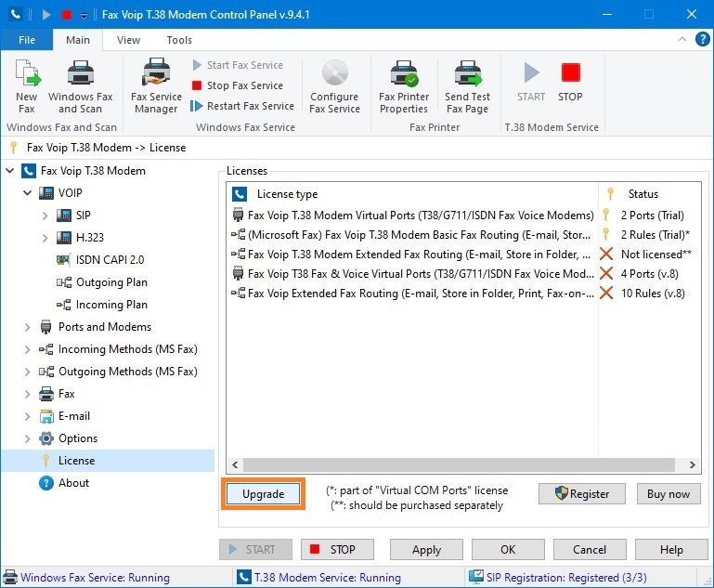Select ISDN CAPI 2.0 tree item
Screen dimensions: 714x588
point(110,259)
